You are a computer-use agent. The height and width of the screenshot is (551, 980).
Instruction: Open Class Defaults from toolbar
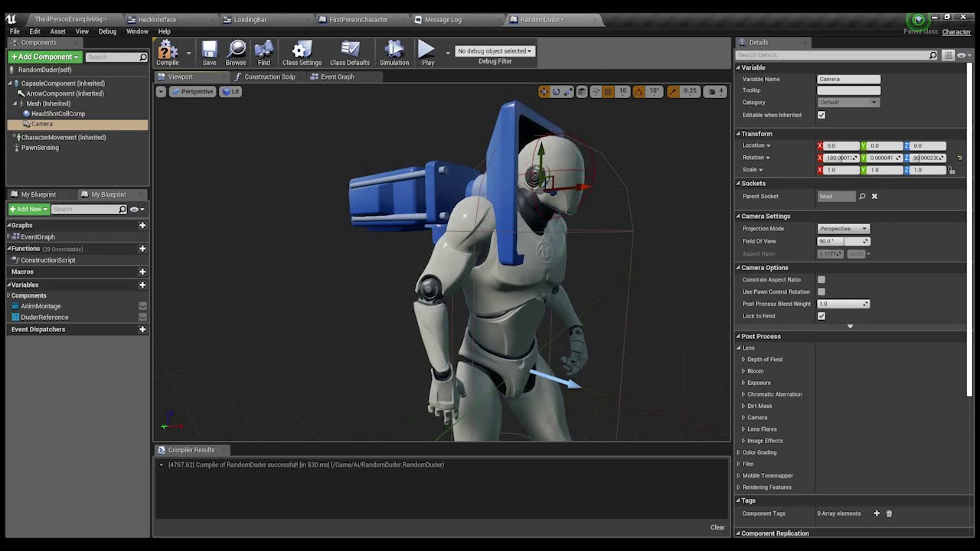click(350, 52)
